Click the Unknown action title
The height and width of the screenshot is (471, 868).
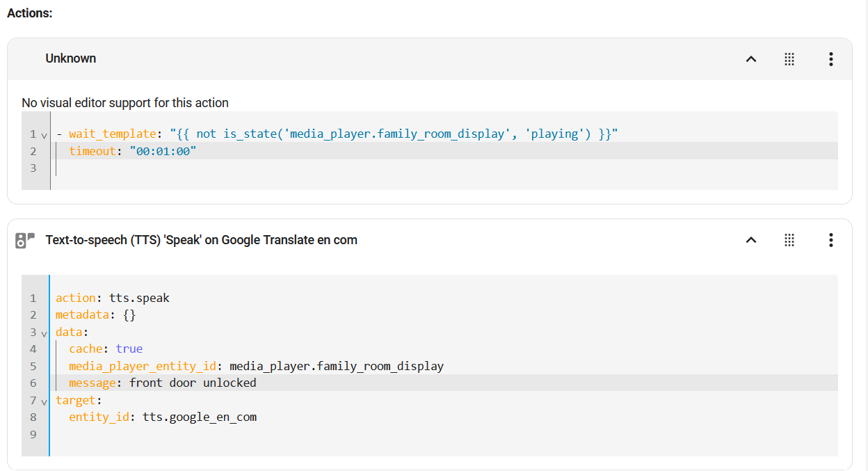pos(71,58)
